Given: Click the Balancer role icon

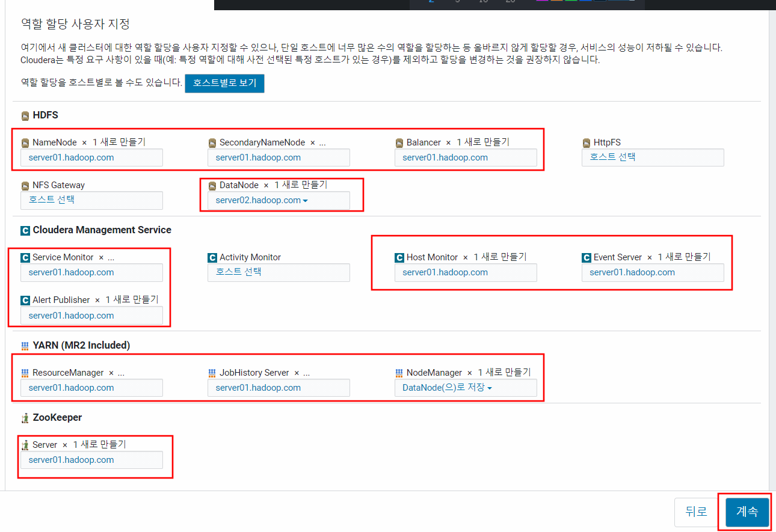Looking at the screenshot, I should tap(399, 143).
